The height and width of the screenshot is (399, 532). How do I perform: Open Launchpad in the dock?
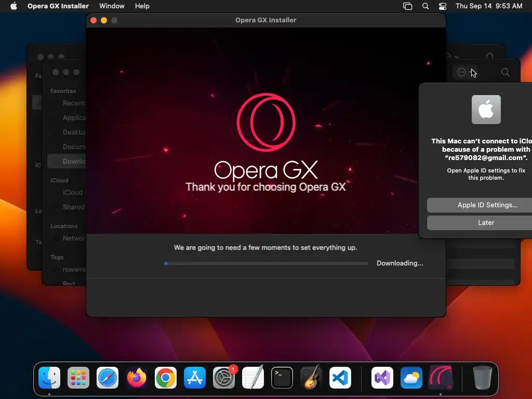click(78, 378)
